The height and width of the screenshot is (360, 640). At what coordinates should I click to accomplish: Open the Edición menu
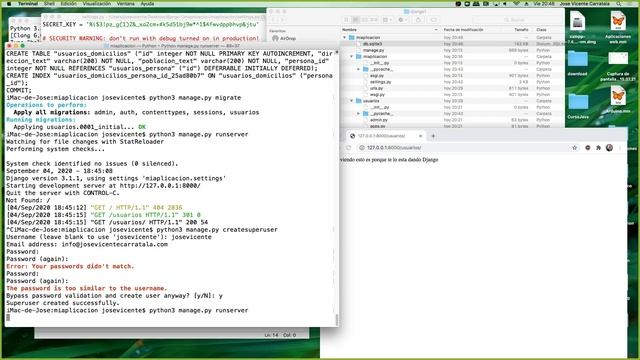click(x=69, y=3)
